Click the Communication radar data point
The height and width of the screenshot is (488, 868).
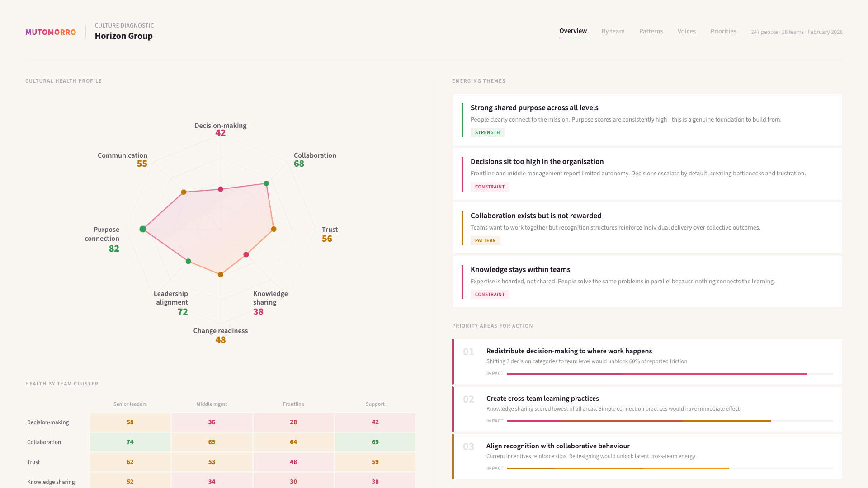point(184,192)
